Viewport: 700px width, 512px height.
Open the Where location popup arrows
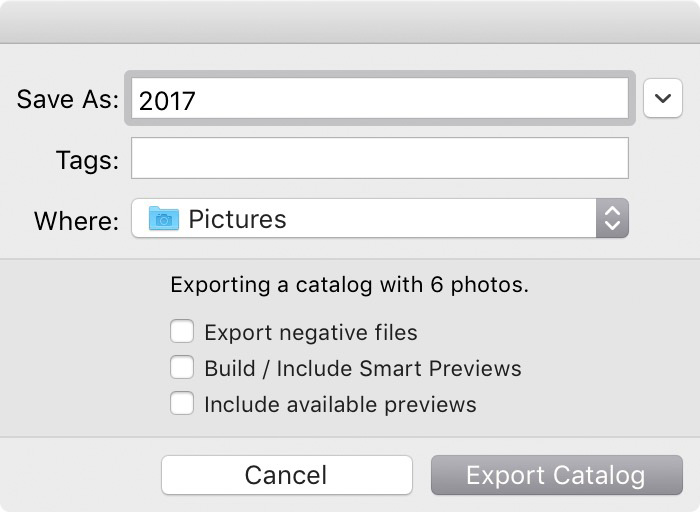tap(612, 218)
